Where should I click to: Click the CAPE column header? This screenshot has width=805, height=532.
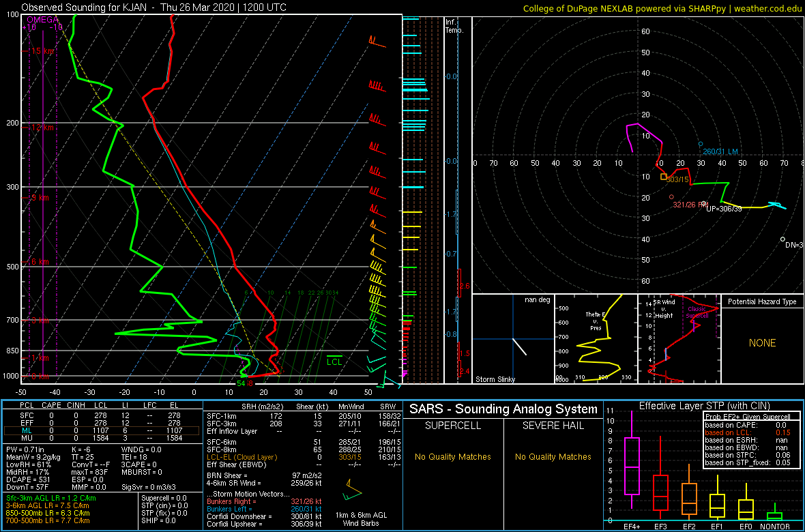click(51, 406)
